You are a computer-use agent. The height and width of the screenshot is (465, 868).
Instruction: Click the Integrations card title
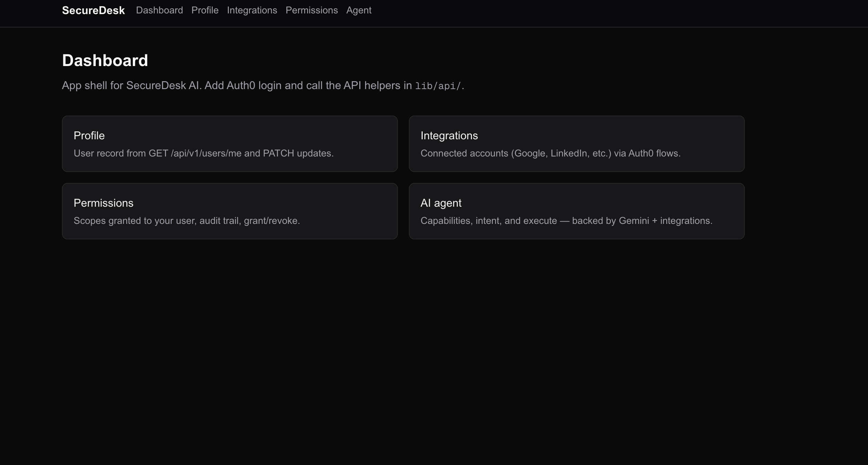tap(449, 136)
